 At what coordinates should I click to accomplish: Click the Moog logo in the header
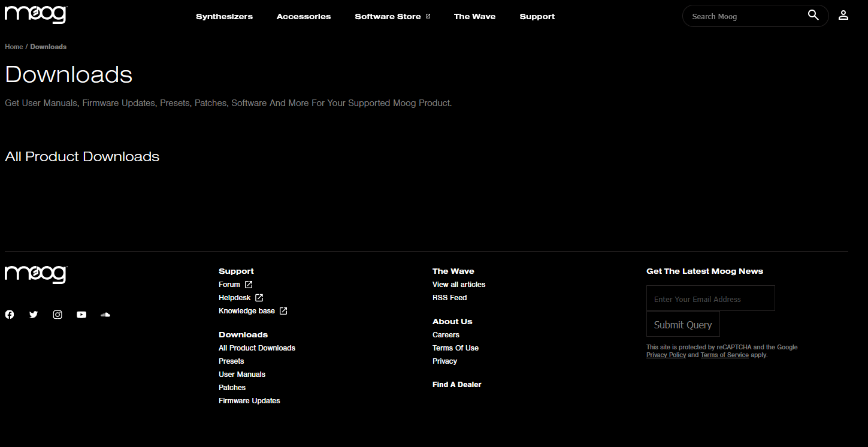click(36, 14)
